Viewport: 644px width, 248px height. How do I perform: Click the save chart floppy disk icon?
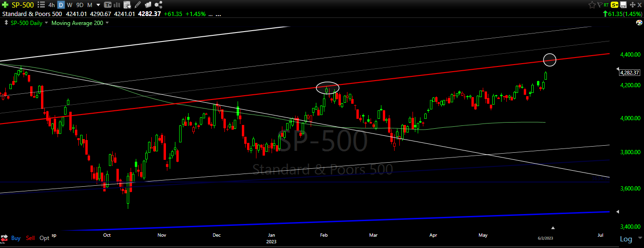click(623, 4)
